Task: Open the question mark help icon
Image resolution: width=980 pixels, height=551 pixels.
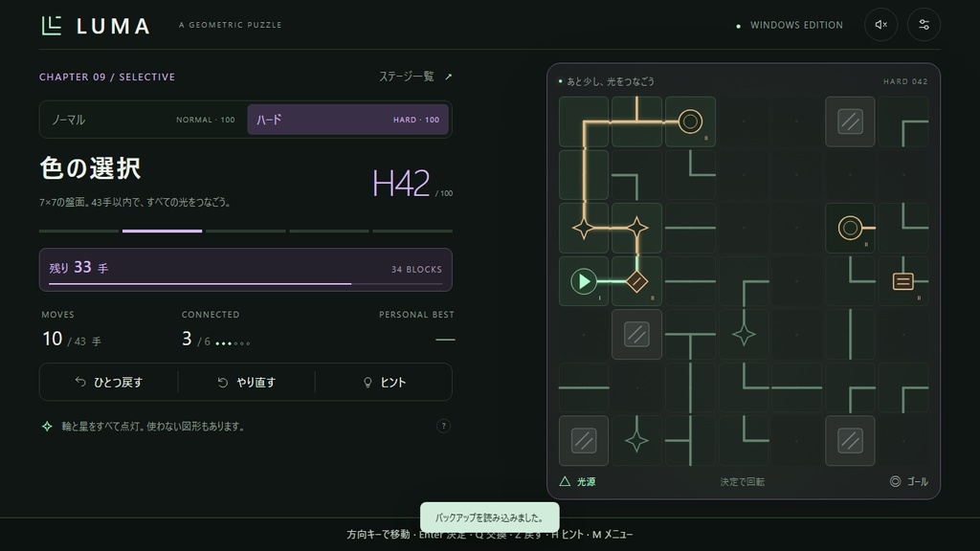Action: coord(443,426)
